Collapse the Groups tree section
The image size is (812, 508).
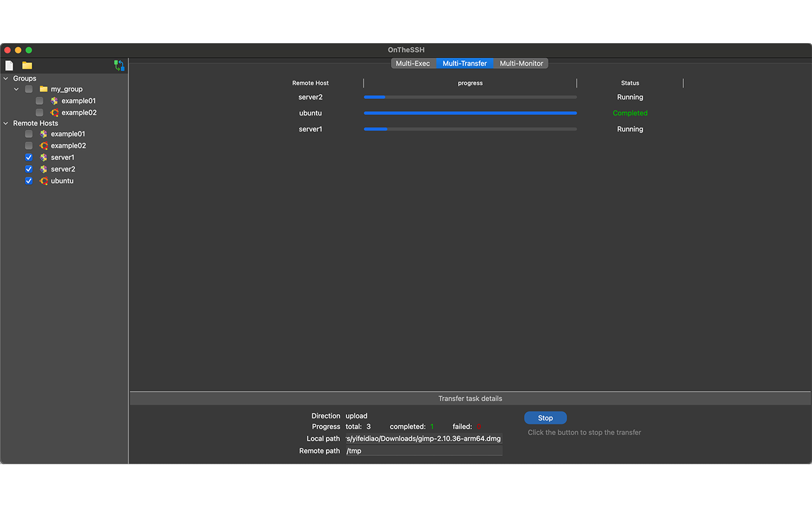(5, 78)
